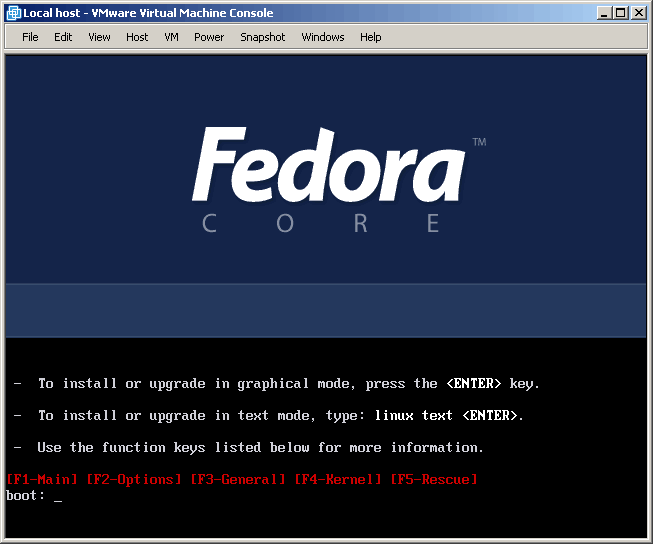Minimize the VMware console window
Viewport: 653px width, 544px height.
(604, 13)
